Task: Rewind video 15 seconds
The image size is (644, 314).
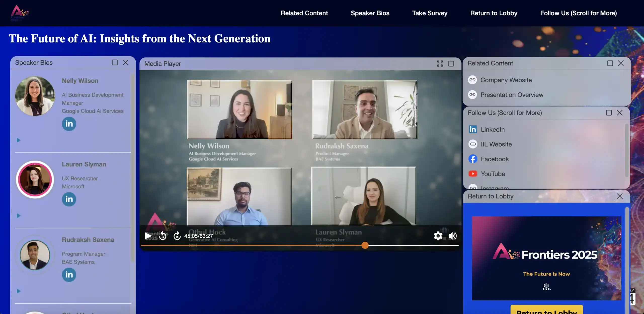Action: (163, 236)
